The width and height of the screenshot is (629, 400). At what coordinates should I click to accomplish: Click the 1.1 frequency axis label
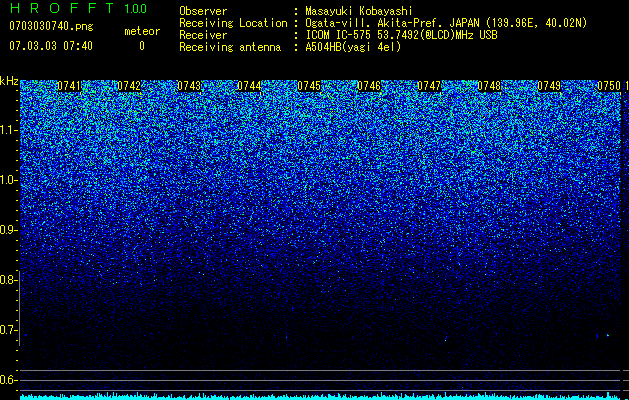pos(9,130)
